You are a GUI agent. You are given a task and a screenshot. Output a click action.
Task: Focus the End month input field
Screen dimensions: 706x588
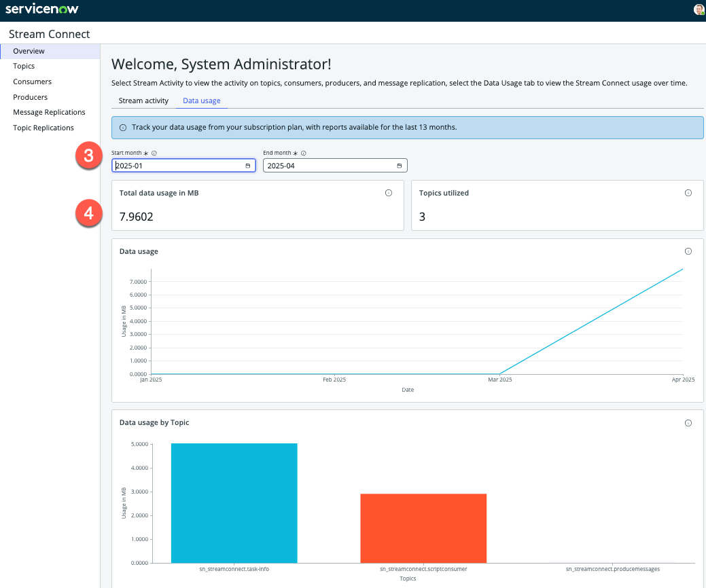(335, 166)
